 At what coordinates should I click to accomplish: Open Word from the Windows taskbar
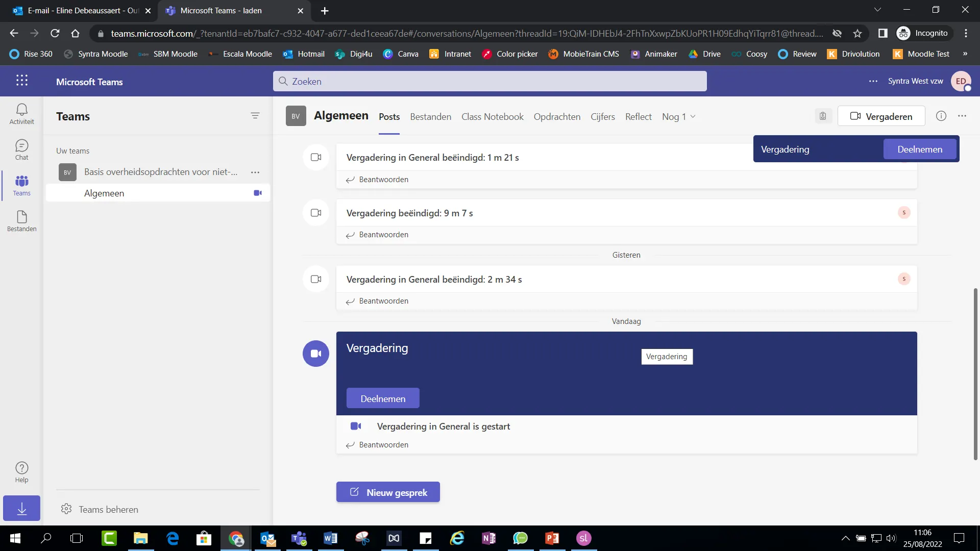click(331, 538)
